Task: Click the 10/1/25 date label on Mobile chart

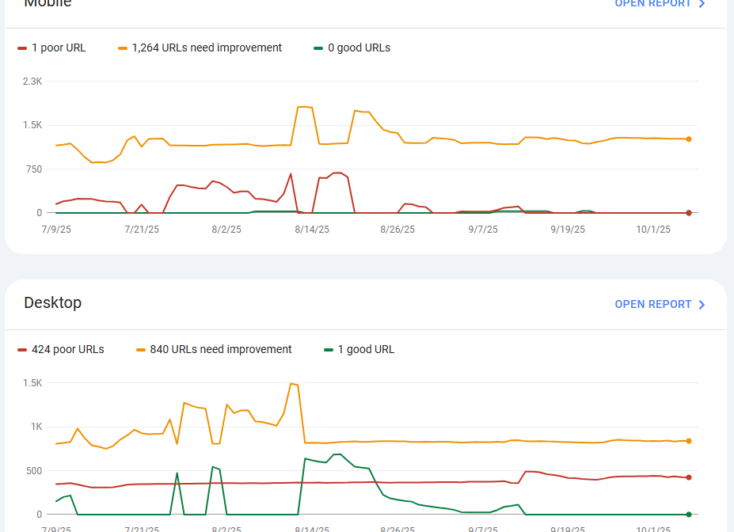Action: pos(656,229)
